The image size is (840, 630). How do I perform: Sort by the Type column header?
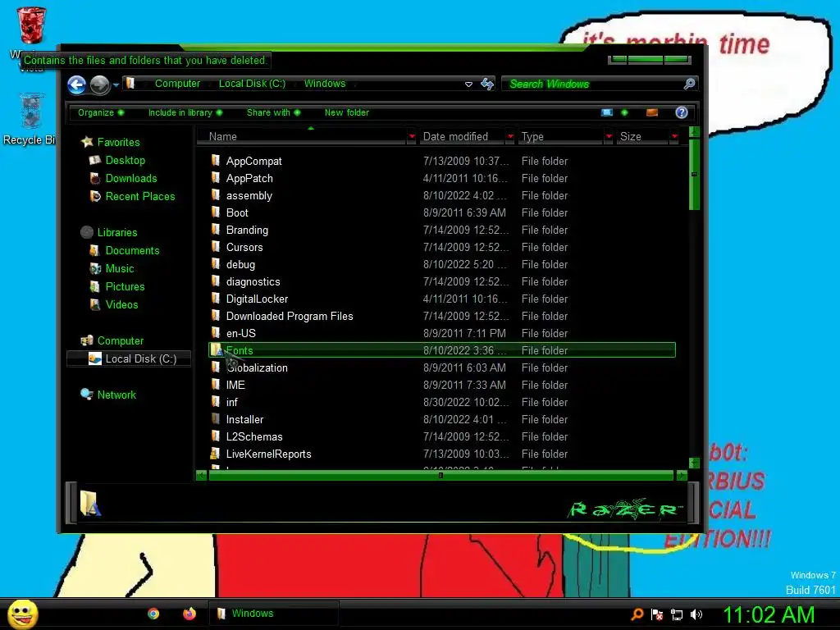click(561, 137)
